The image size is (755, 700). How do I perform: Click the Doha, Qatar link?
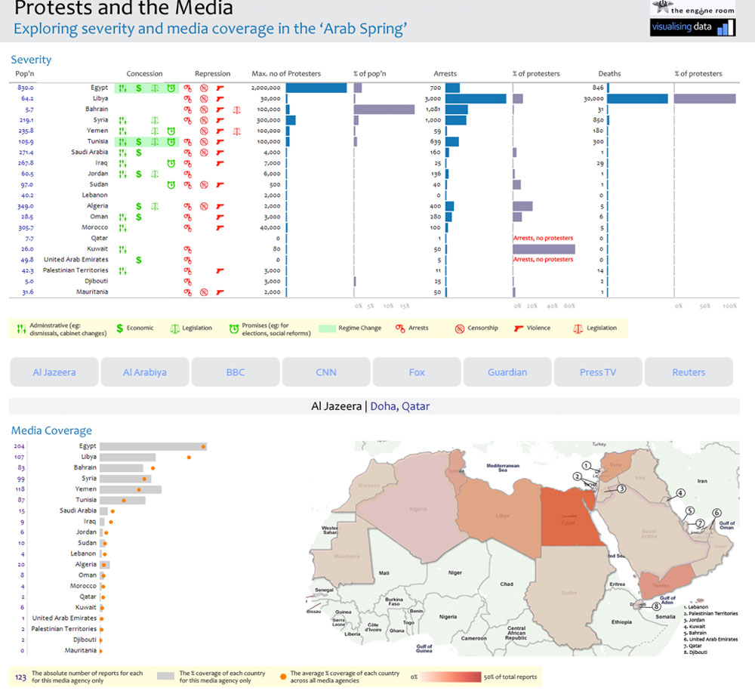(x=400, y=406)
